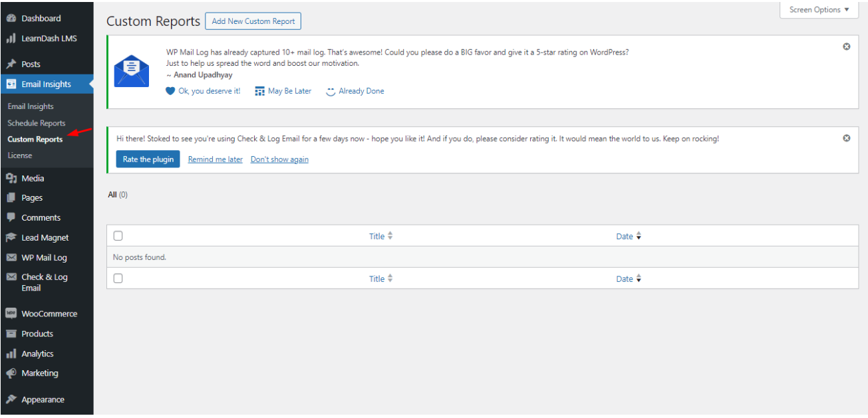Click the All (0) filter link

(x=118, y=195)
